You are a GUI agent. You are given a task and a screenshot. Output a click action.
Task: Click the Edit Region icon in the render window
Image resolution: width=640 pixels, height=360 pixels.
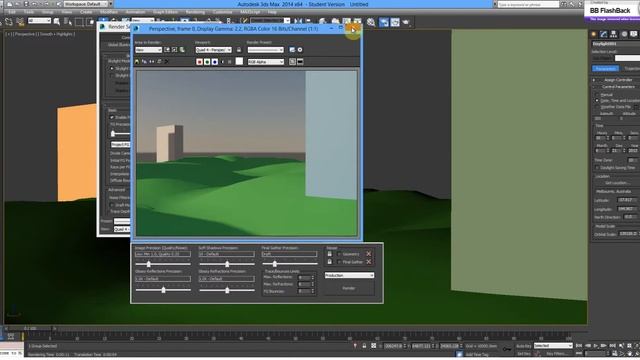click(x=167, y=50)
